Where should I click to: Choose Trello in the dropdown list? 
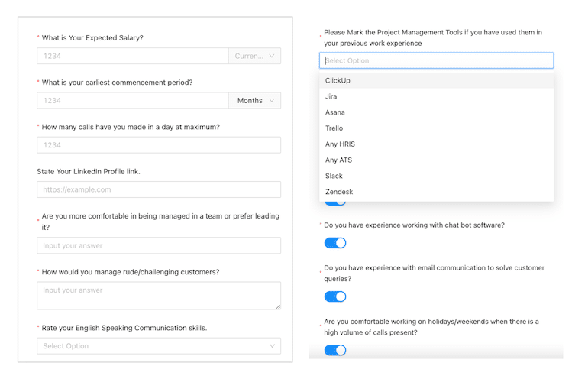click(436, 128)
